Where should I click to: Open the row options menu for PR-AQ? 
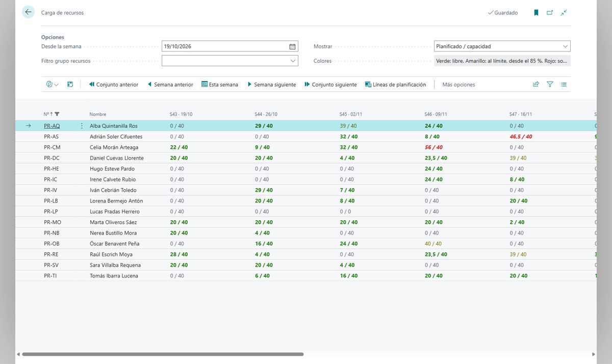tap(82, 126)
